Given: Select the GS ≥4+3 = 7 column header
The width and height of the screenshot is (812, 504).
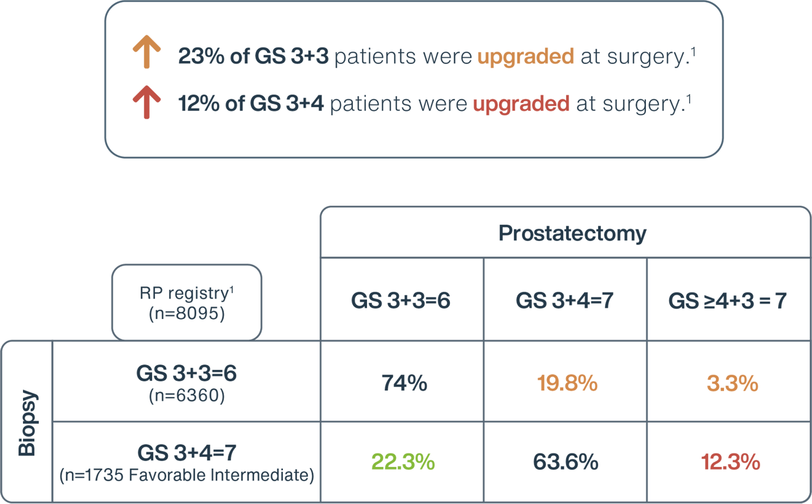Looking at the screenshot, I should (727, 301).
